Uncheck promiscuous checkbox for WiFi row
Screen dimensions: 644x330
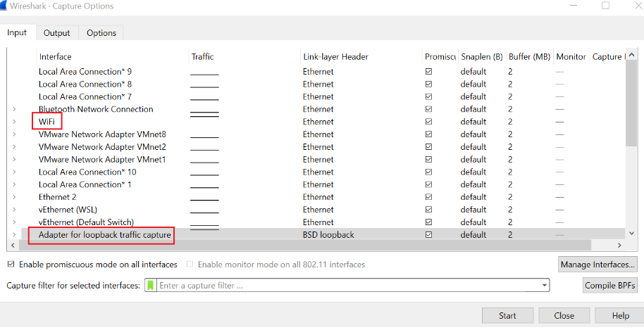click(428, 122)
